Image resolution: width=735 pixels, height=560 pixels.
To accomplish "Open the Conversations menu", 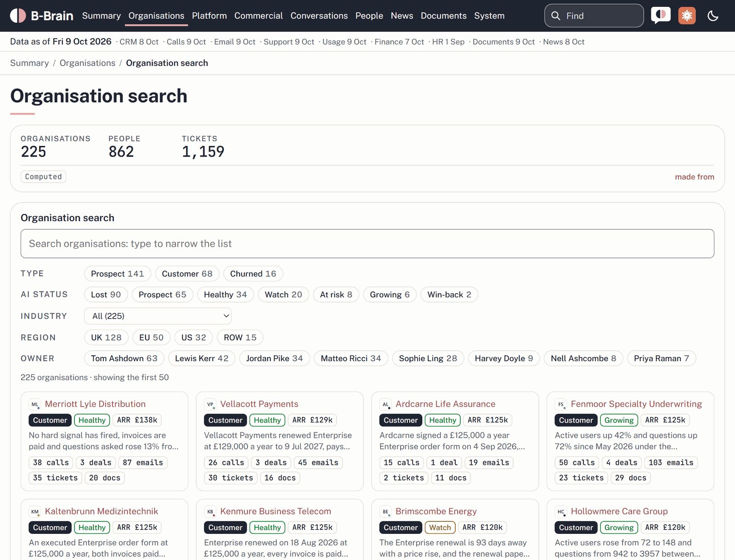I will pos(319,16).
